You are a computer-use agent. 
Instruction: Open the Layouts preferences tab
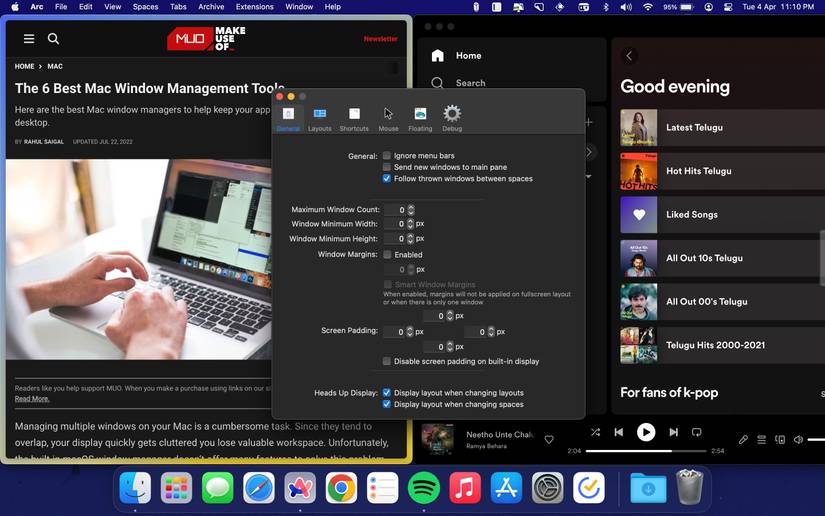tap(319, 119)
